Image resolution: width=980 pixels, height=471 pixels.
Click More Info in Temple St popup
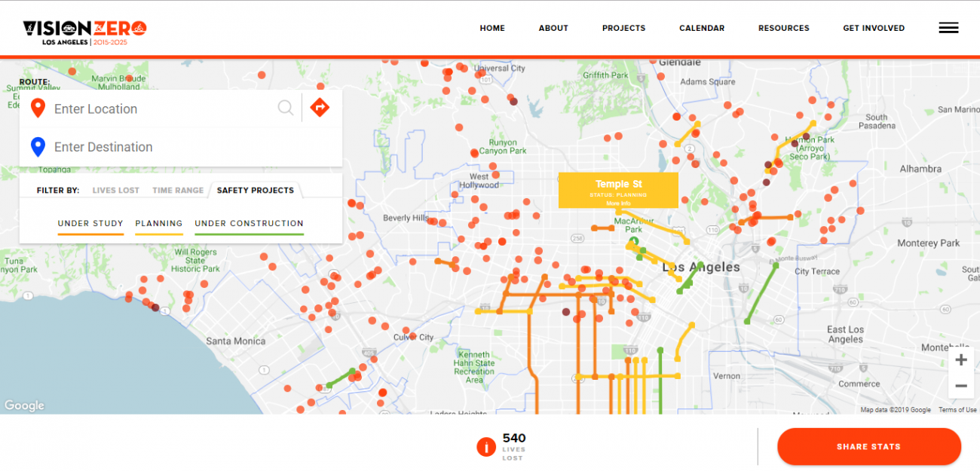[618, 203]
